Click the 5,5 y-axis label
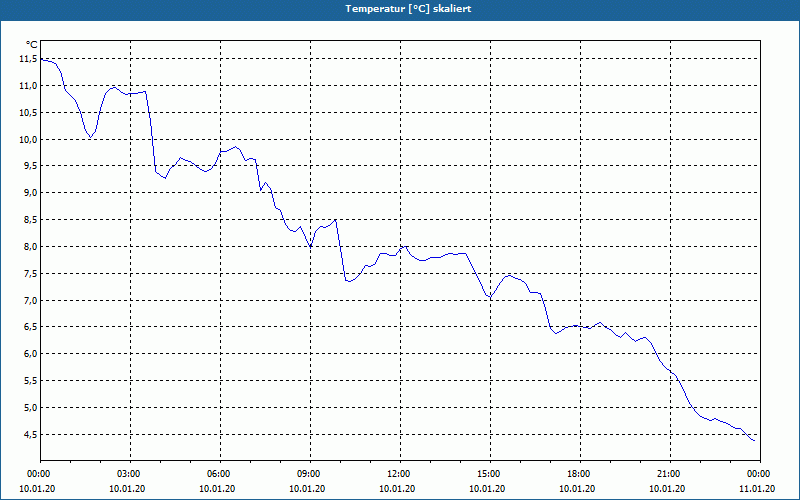Image resolution: width=800 pixels, height=500 pixels. pyautogui.click(x=30, y=381)
